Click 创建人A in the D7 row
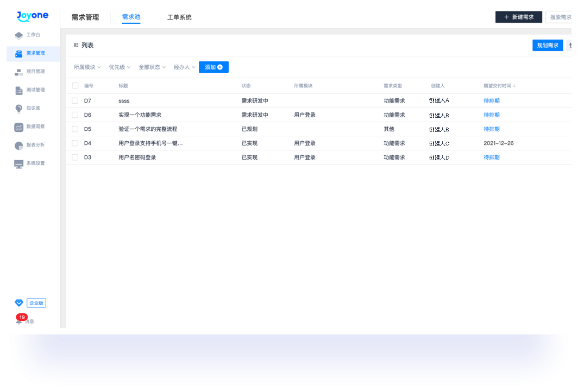 click(x=439, y=100)
